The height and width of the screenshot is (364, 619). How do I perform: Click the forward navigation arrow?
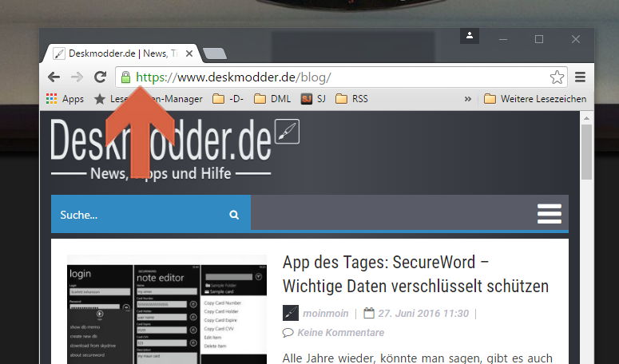[x=77, y=77]
